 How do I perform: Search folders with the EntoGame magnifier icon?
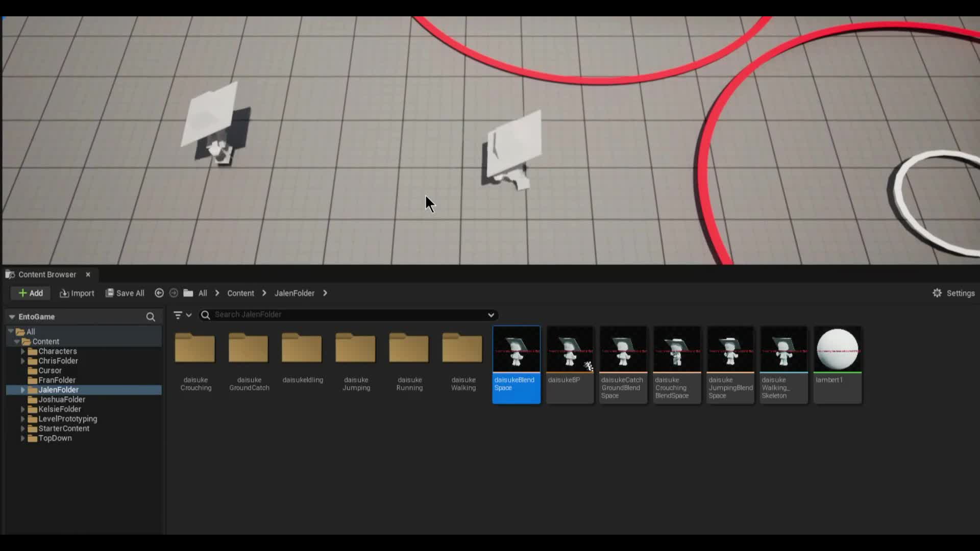151,317
